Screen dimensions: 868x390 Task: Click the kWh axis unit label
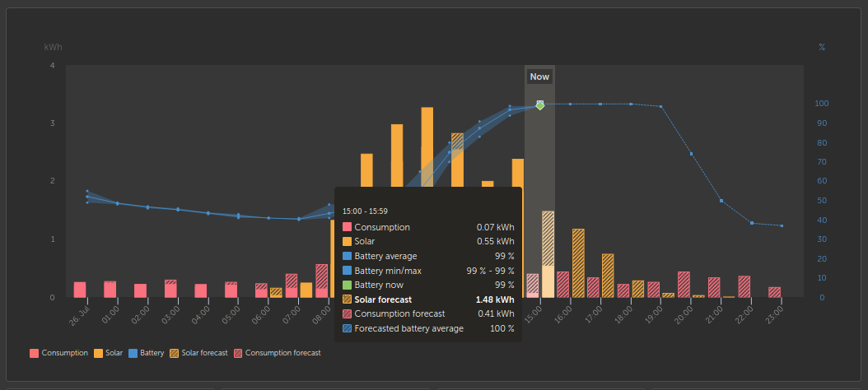54,48
